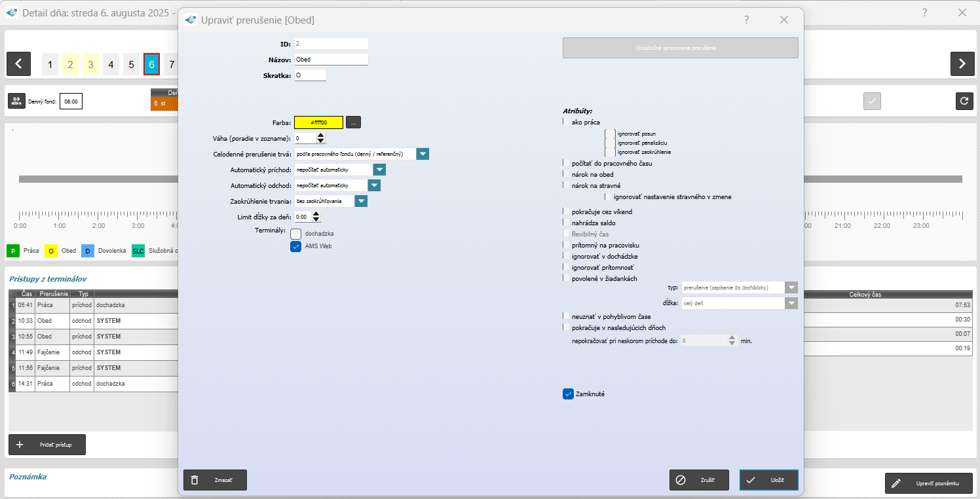Click the trash icon Zmazať button

tap(215, 480)
